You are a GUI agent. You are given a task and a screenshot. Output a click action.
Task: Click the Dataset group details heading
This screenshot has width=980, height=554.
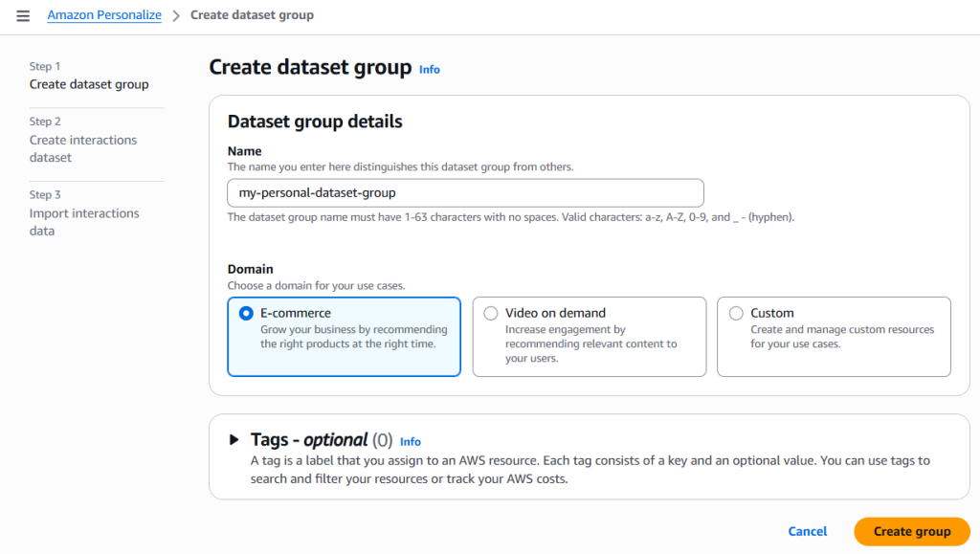(315, 122)
